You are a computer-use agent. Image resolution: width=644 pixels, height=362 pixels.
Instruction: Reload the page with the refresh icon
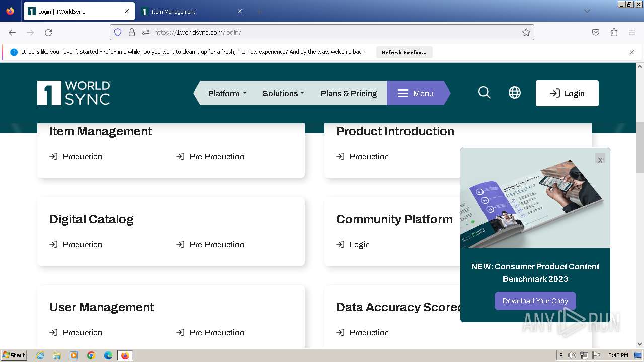tap(48, 32)
